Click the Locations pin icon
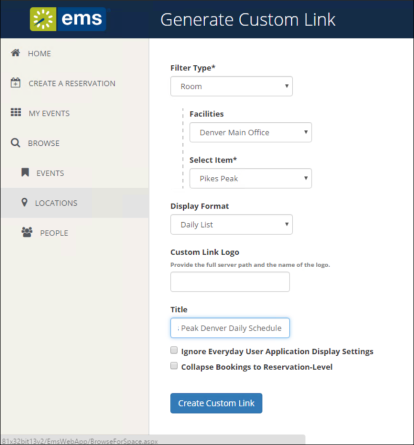 [x=24, y=202]
